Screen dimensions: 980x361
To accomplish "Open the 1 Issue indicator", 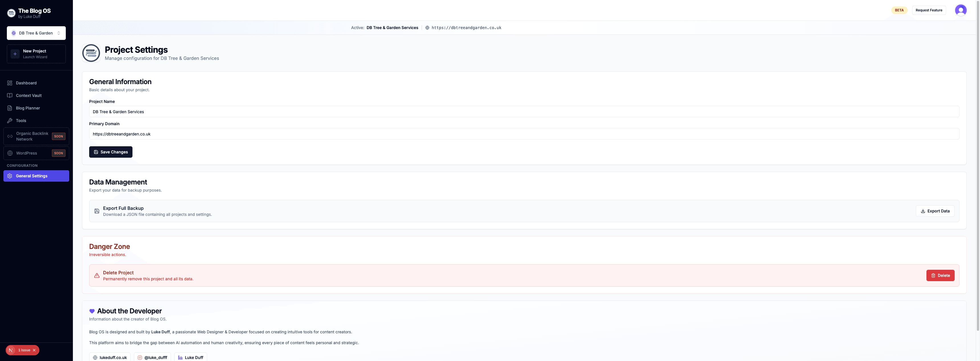I will tap(24, 350).
